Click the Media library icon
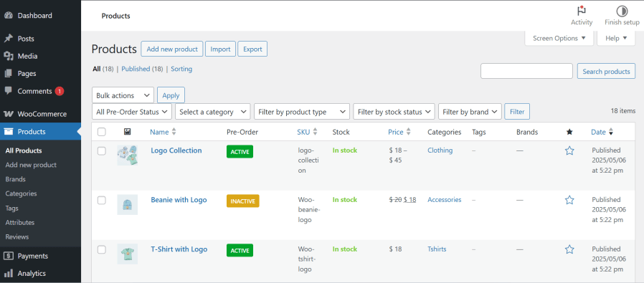This screenshot has width=644, height=283. tap(8, 56)
